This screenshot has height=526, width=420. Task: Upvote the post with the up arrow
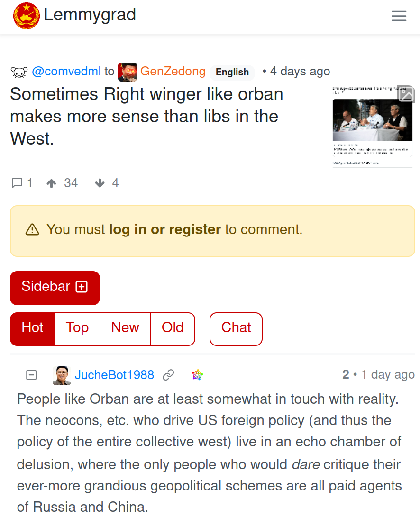point(51,183)
